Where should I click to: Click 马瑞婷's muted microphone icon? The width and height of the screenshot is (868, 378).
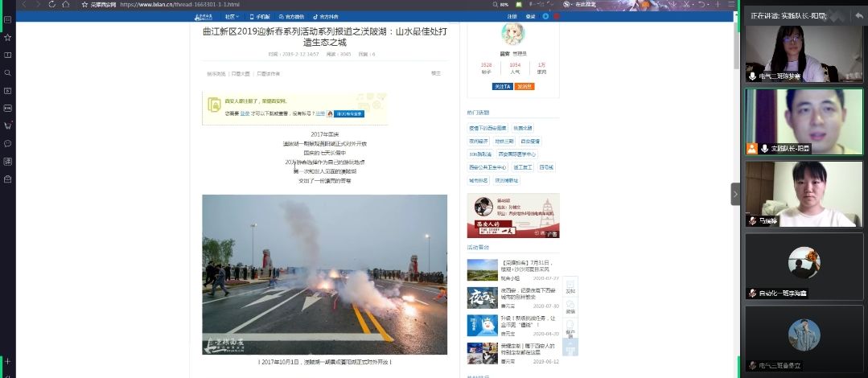click(752, 221)
